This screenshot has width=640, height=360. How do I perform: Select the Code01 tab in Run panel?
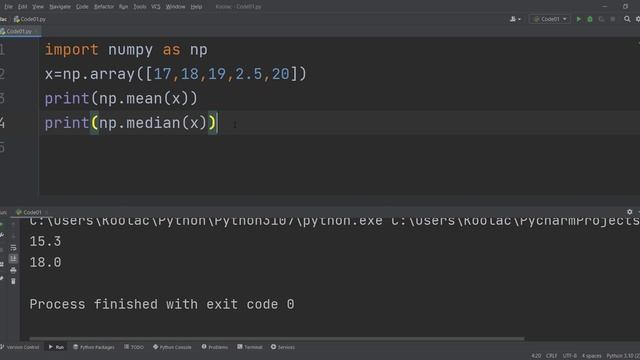coord(29,212)
